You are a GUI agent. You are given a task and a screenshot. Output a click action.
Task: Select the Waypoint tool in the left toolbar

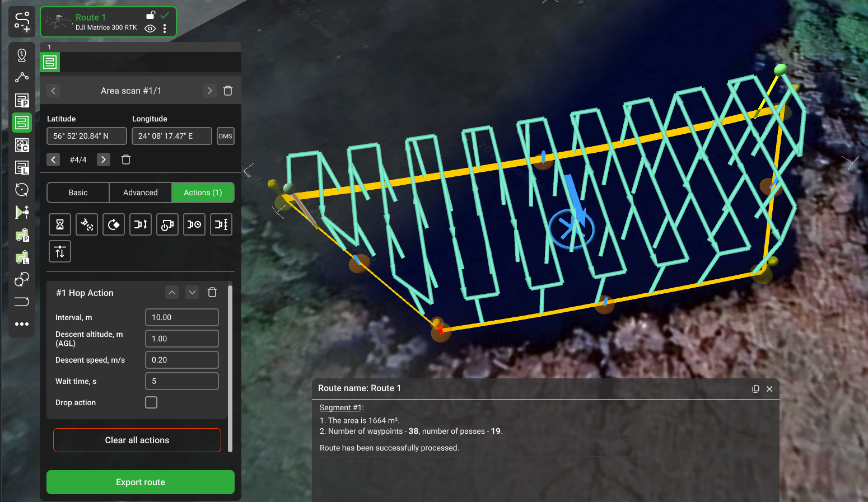tap(22, 55)
